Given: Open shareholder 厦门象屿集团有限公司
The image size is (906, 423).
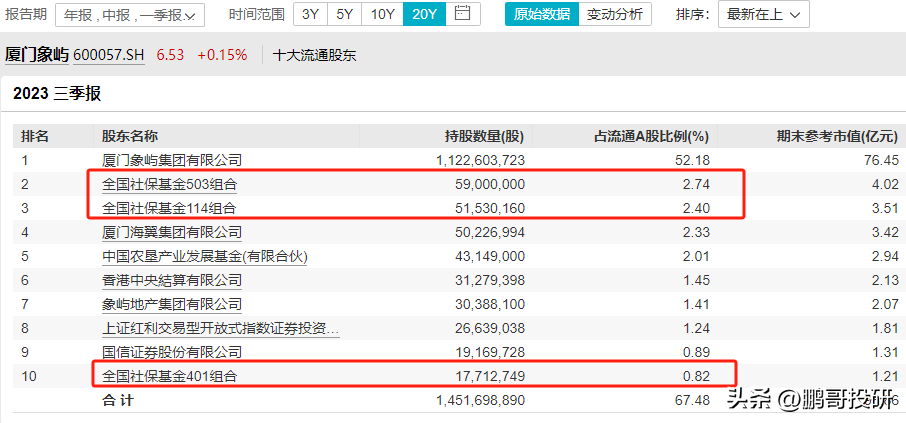Looking at the screenshot, I should [172, 160].
